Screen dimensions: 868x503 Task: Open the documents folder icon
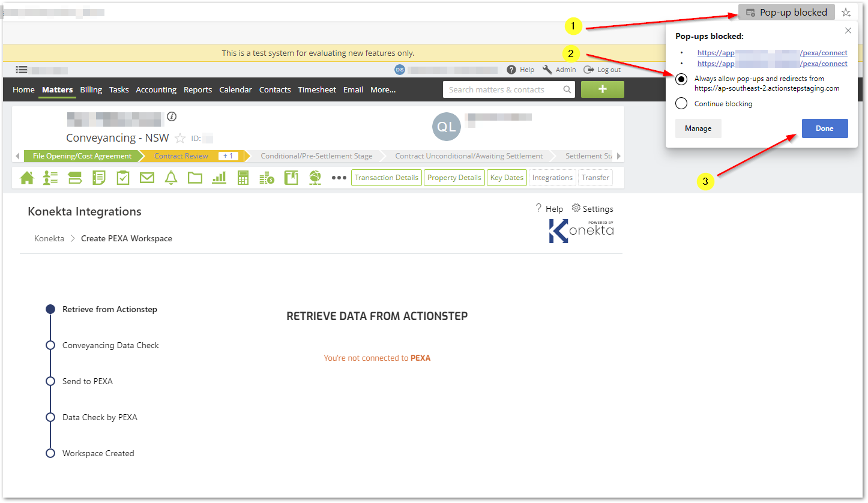coord(195,178)
